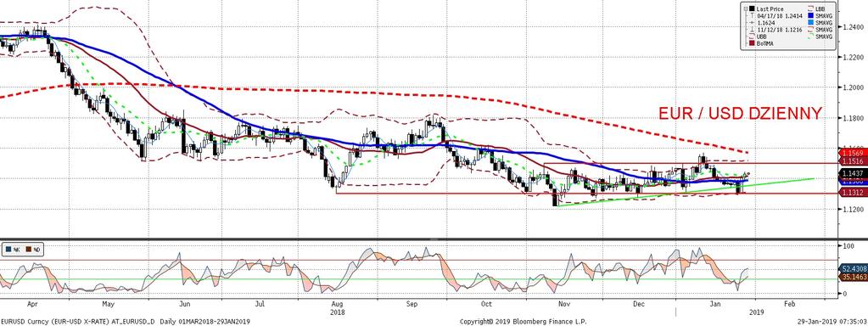Click the dark red BollMA swatch
This screenshot has height=326, width=868.
(752, 43)
